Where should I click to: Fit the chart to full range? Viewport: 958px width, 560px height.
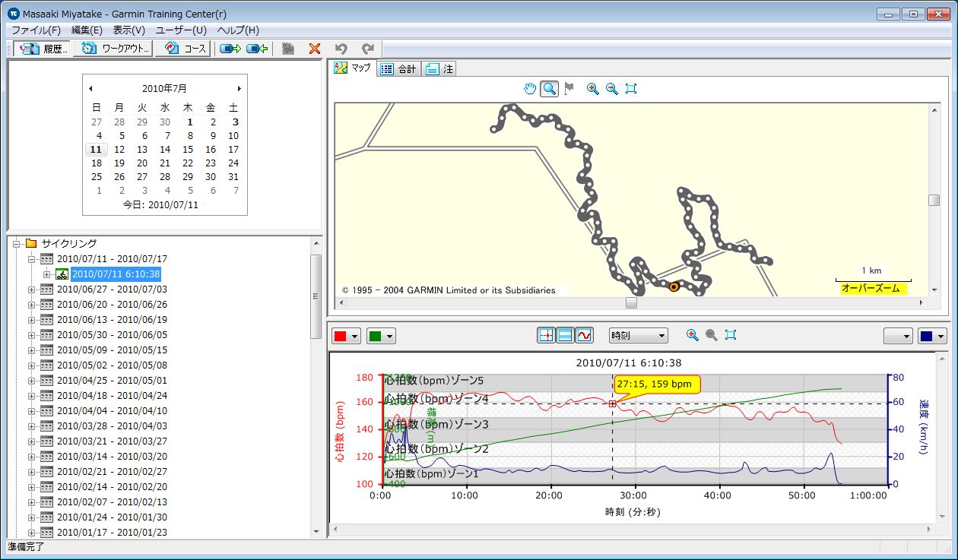point(730,335)
